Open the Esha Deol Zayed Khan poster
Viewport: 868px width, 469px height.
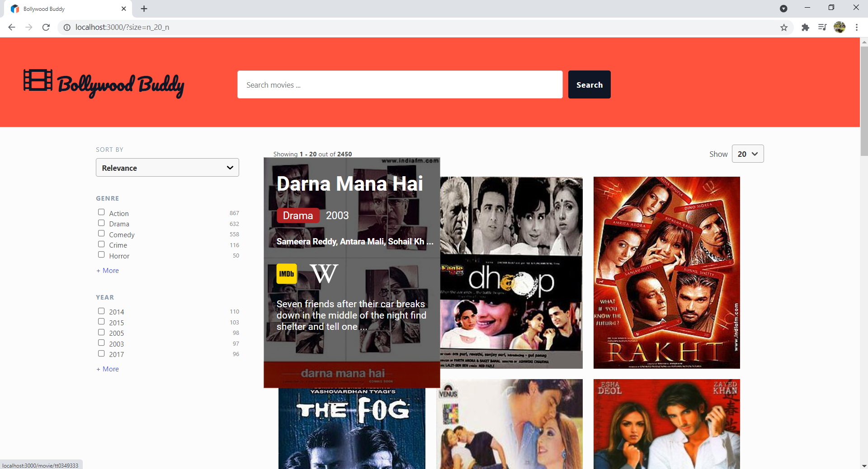click(666, 424)
